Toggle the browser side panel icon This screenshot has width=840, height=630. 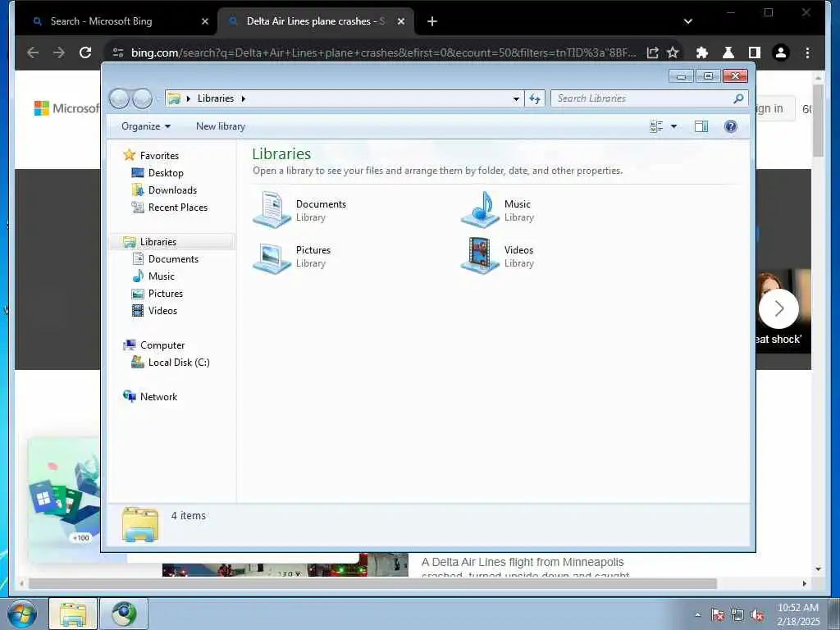[x=755, y=52]
